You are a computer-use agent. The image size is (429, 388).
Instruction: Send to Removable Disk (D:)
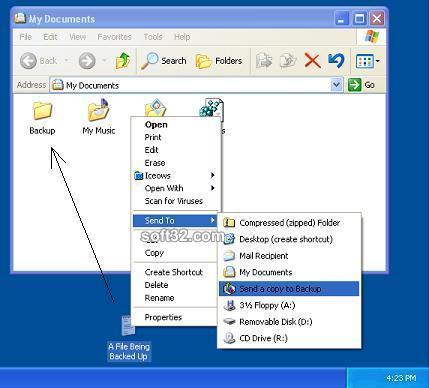pyautogui.click(x=289, y=322)
